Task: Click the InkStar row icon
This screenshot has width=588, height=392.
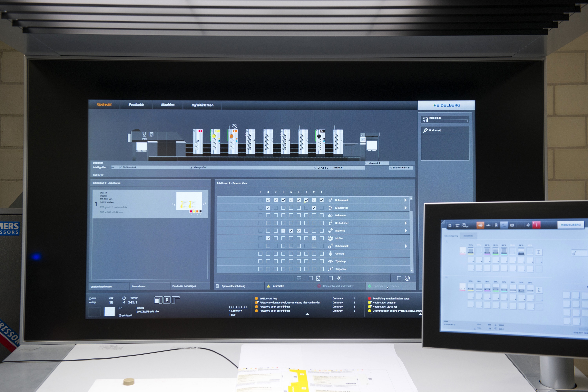Action: pos(330,238)
